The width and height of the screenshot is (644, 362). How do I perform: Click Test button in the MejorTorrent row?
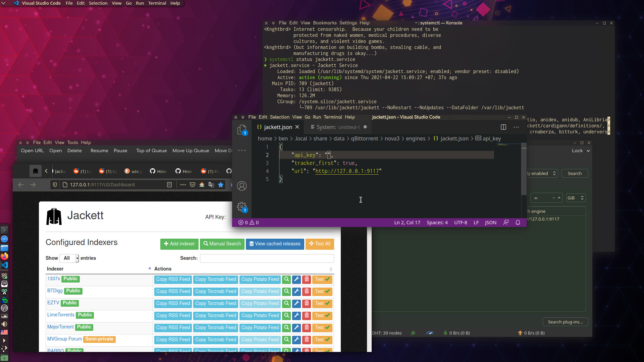point(322,327)
